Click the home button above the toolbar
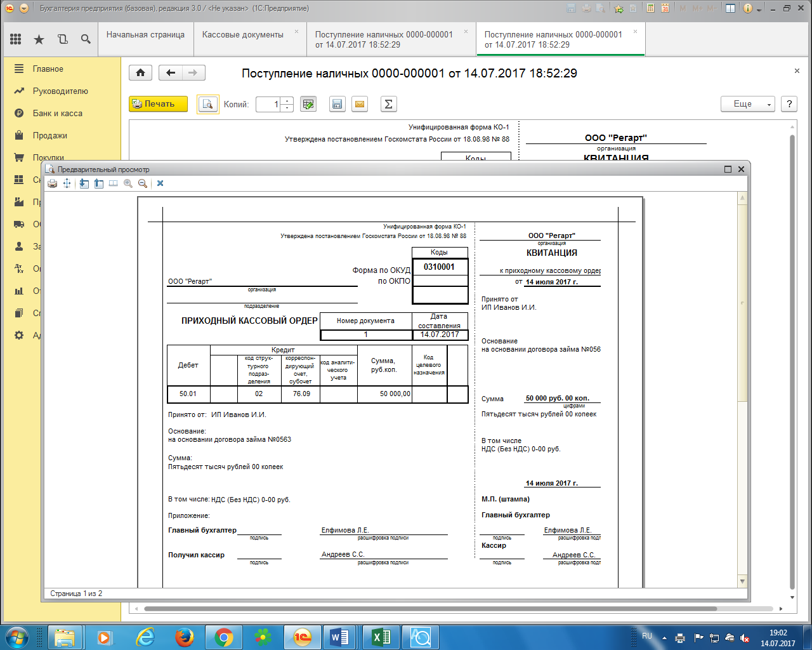The image size is (812, 650). (x=140, y=73)
